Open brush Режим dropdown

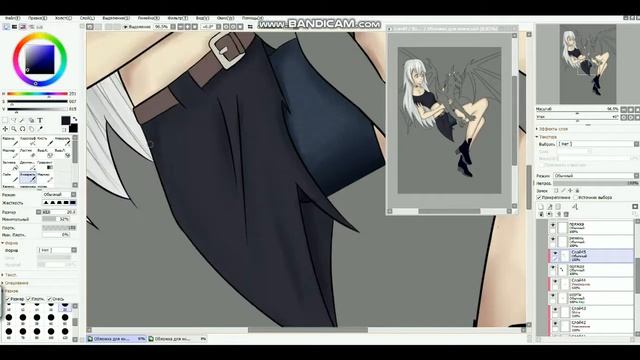59,195
